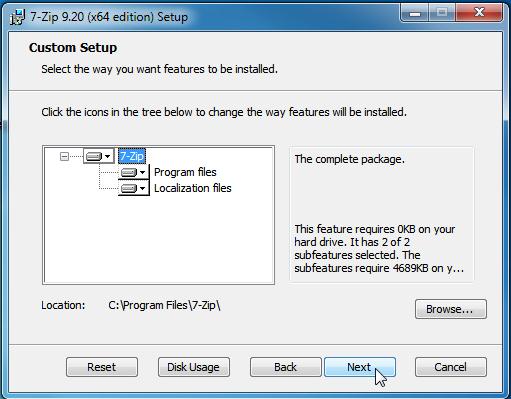511x399 pixels.
Task: Open the 7-Zip feature install-state dropdown arrow
Action: pos(107,156)
